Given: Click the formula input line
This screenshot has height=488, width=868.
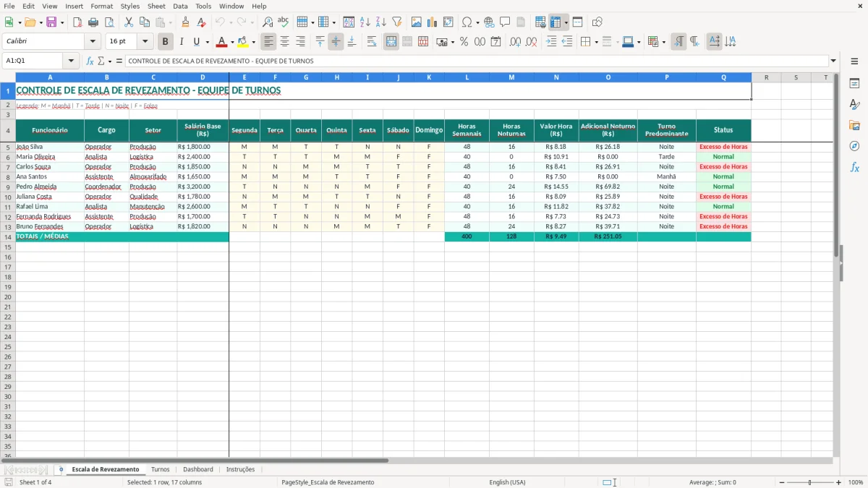Looking at the screenshot, I should 477,61.
